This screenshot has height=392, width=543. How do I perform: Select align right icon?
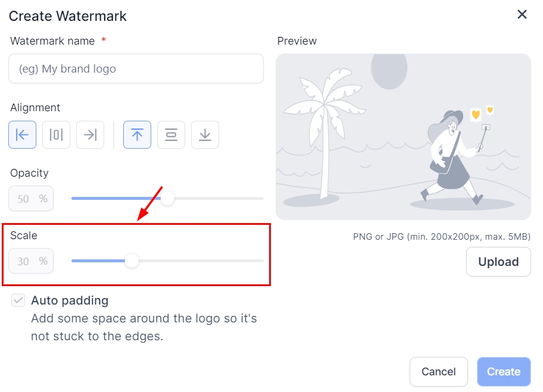pos(90,134)
